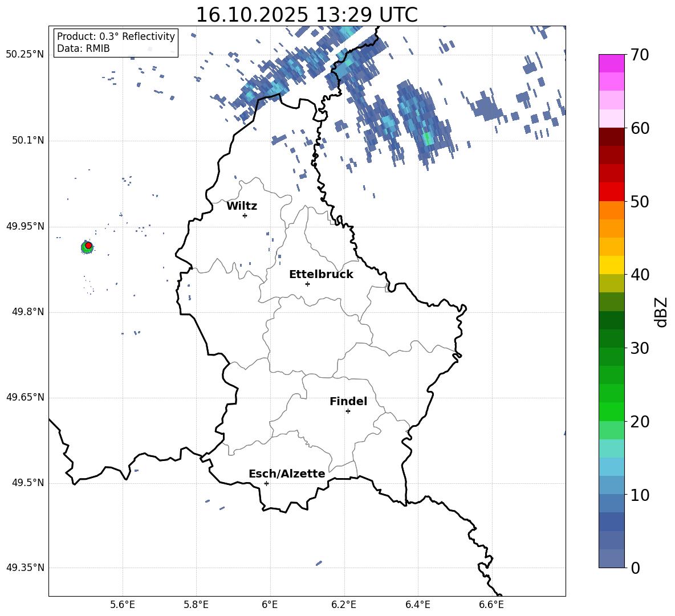675x616 pixels.
Task: Click the 6.4°E longitude label
Action: 417,605
